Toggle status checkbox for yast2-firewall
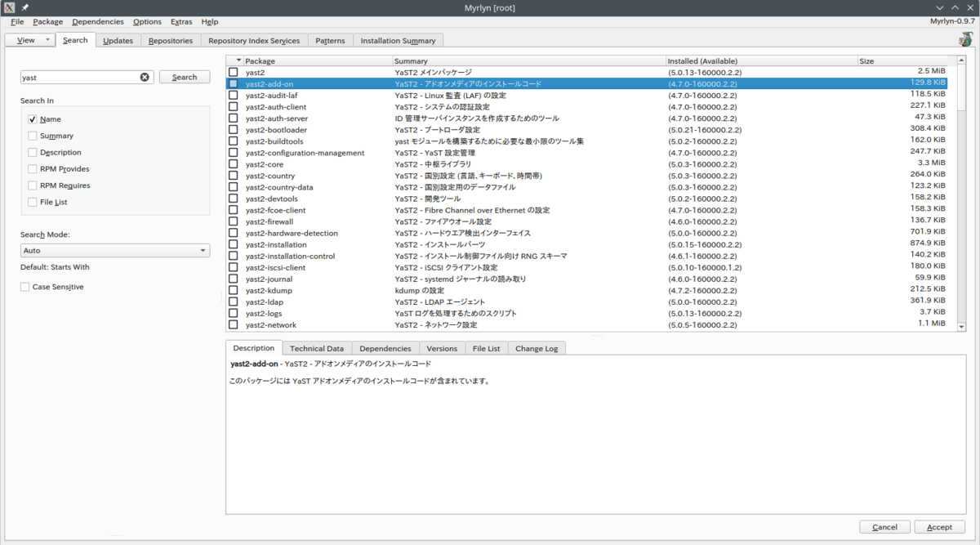 point(234,221)
